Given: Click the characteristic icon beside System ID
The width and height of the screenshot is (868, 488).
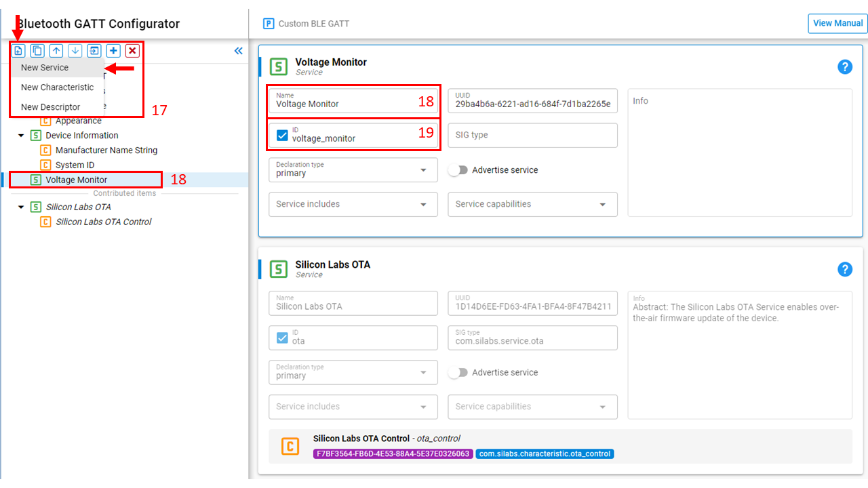Looking at the screenshot, I should click(45, 165).
